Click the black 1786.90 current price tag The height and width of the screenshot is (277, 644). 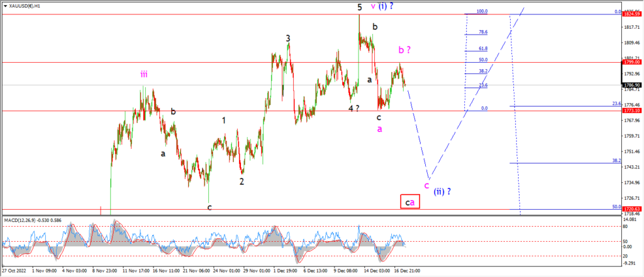pos(632,85)
